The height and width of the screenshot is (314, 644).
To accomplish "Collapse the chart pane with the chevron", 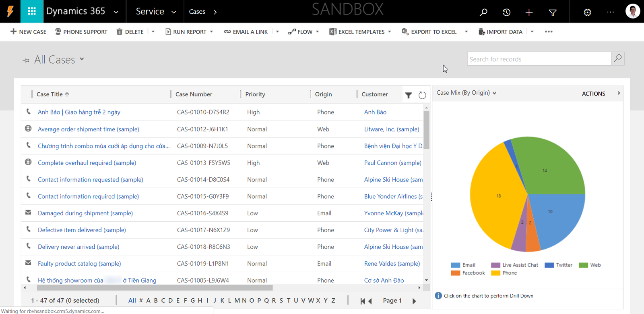I will [x=619, y=93].
